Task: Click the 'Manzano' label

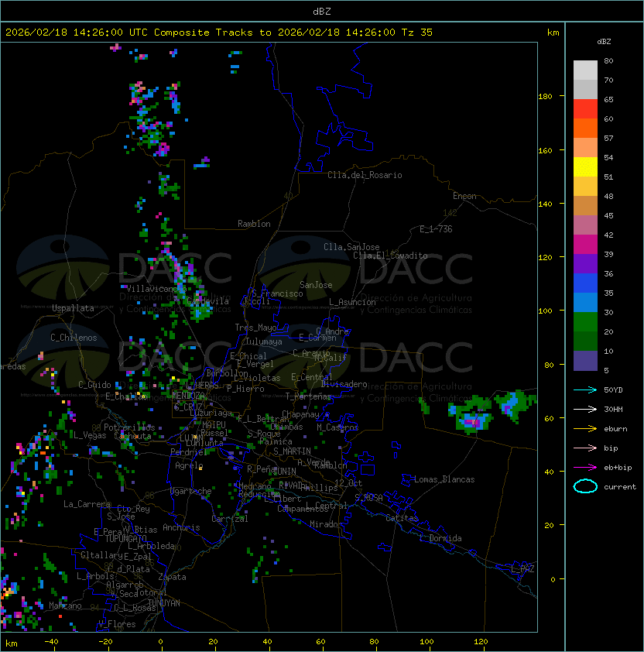Action: [65, 606]
